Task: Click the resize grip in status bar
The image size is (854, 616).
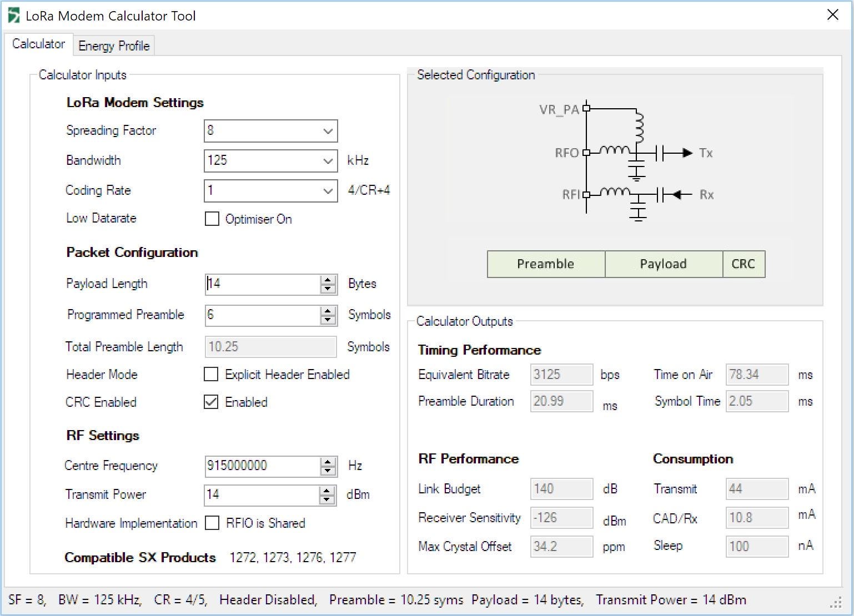Action: (836, 603)
